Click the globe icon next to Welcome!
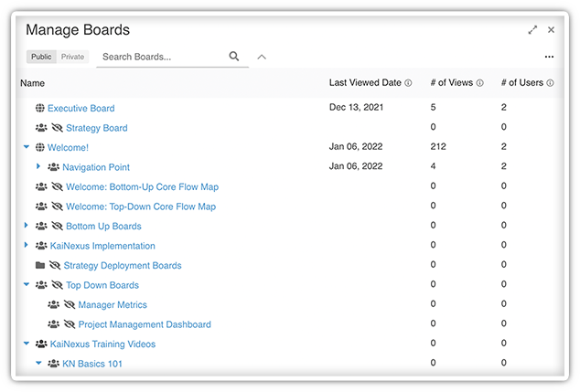The width and height of the screenshot is (580, 392). (40, 147)
